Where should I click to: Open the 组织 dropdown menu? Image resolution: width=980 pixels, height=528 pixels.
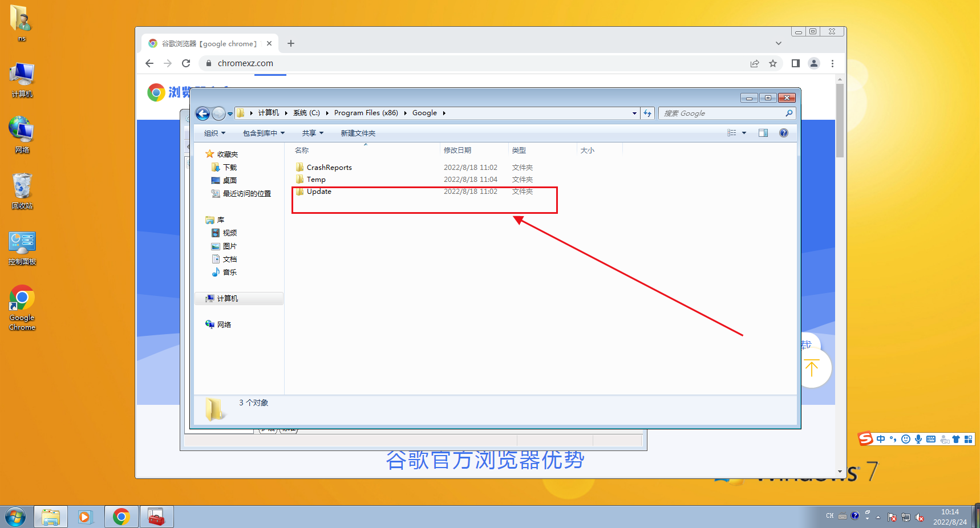pos(215,133)
